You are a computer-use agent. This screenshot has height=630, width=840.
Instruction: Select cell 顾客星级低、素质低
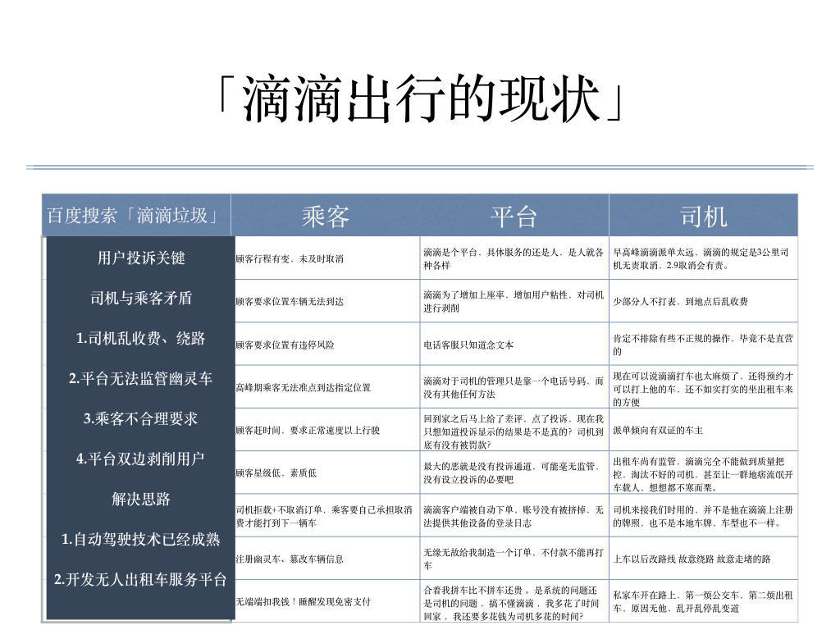327,473
